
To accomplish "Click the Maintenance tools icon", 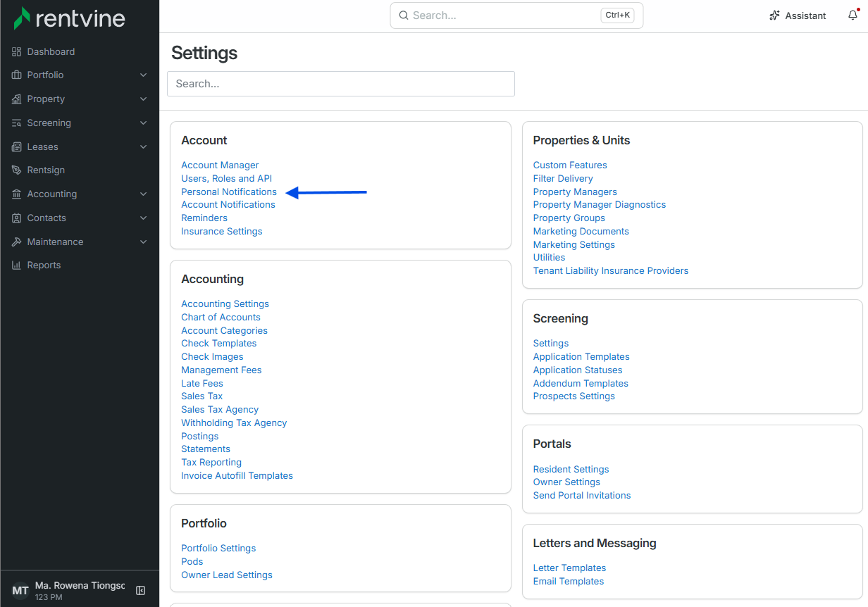I will point(17,242).
